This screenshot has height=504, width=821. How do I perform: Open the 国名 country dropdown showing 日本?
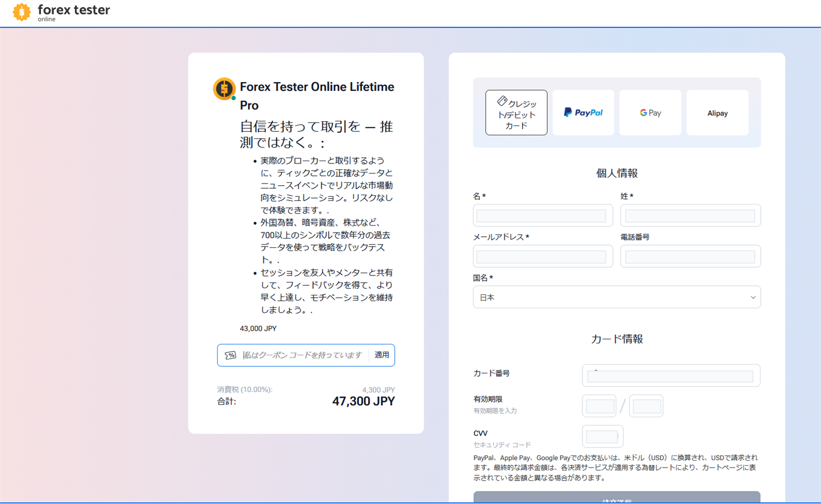(617, 297)
